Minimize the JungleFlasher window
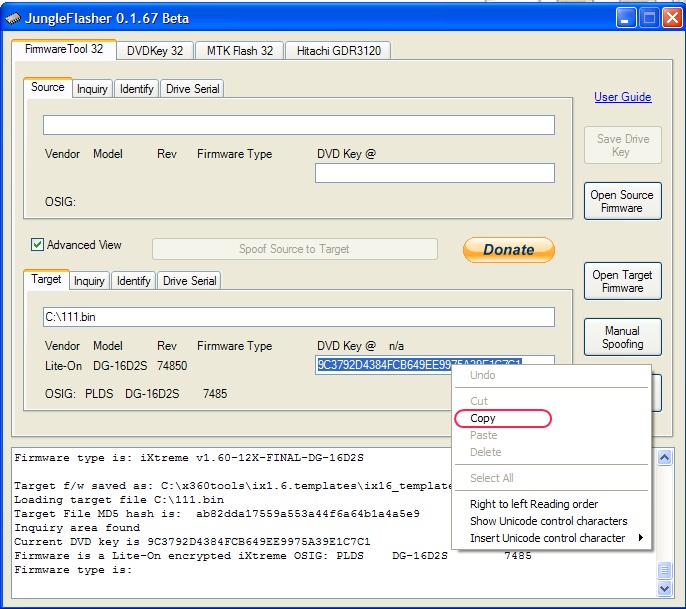Image resolution: width=686 pixels, height=609 pixels. (626, 18)
